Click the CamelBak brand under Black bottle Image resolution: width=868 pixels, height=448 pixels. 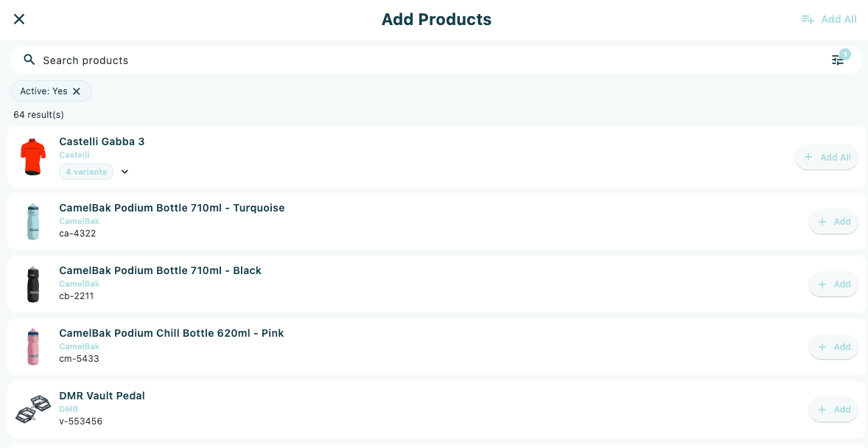point(79,284)
